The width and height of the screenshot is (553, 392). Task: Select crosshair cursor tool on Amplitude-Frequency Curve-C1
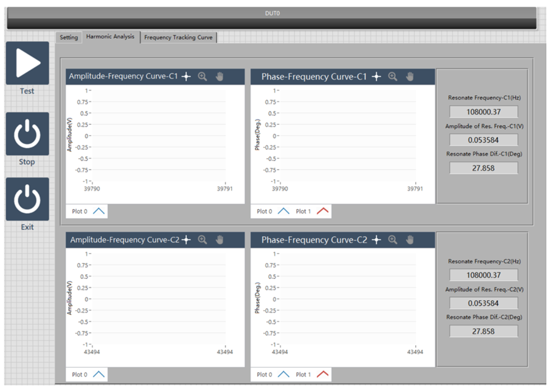click(186, 77)
